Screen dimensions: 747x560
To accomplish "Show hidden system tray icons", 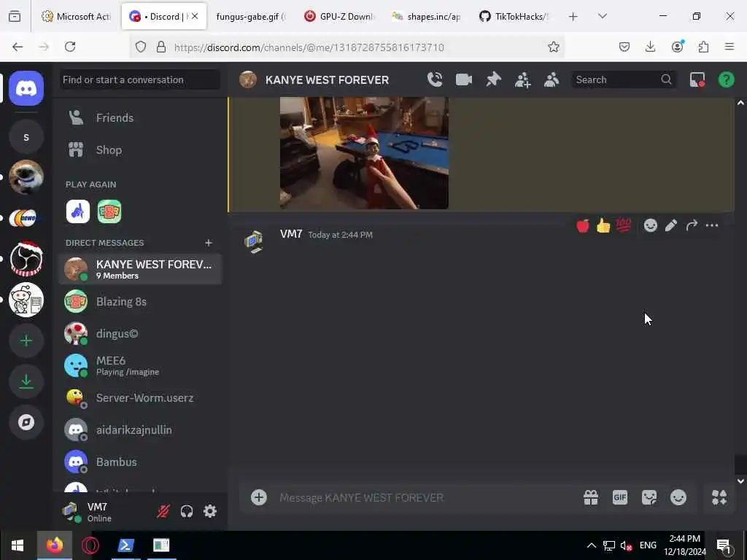I will 591,545.
